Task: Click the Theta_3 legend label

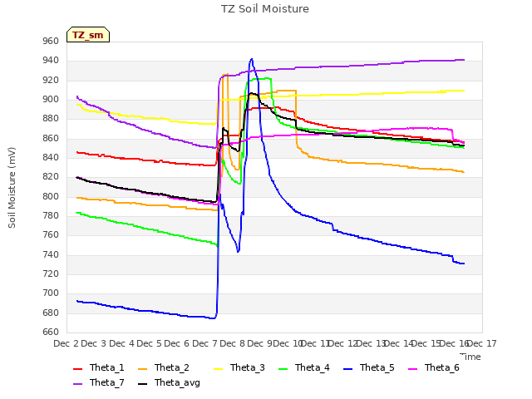Action: pyautogui.click(x=248, y=367)
